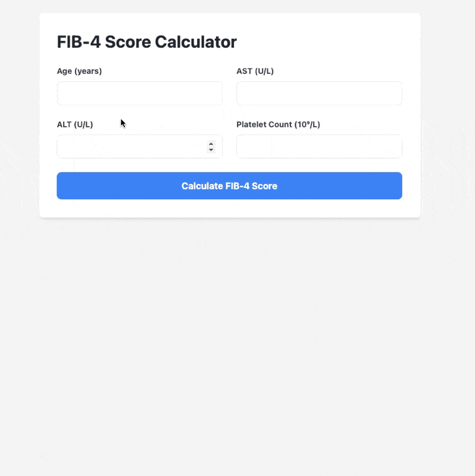This screenshot has width=475, height=476.
Task: Click the ALT (U/L) label text
Action: pos(75,124)
